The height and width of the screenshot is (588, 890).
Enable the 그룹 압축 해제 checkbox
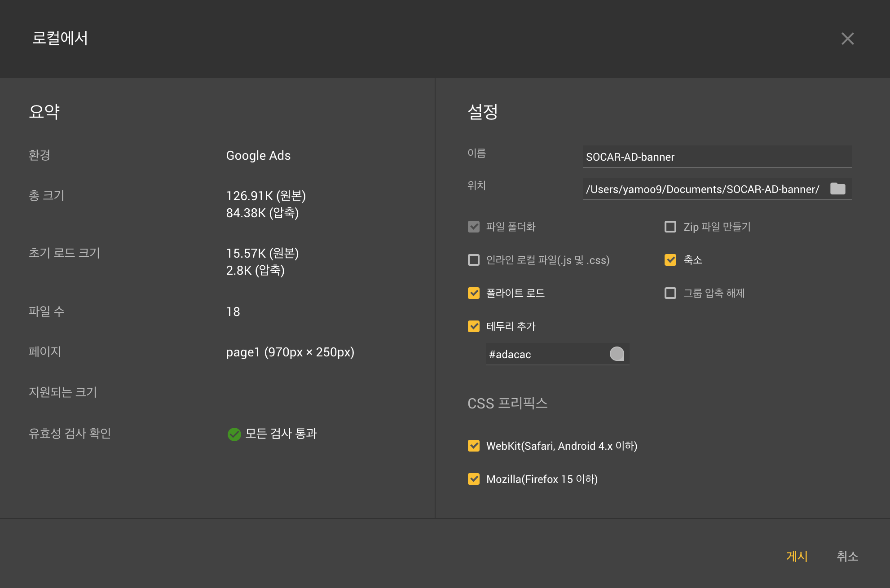click(670, 293)
